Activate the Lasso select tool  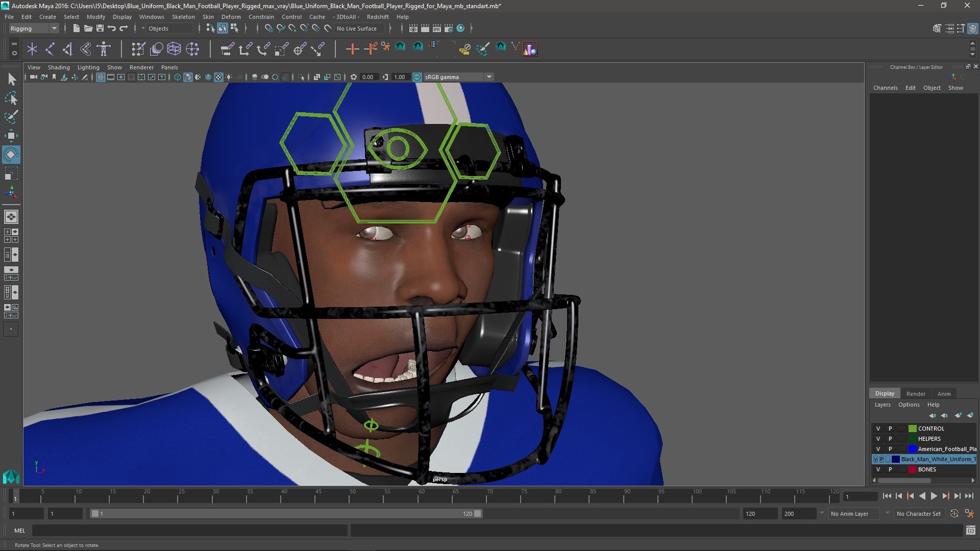pyautogui.click(x=11, y=98)
